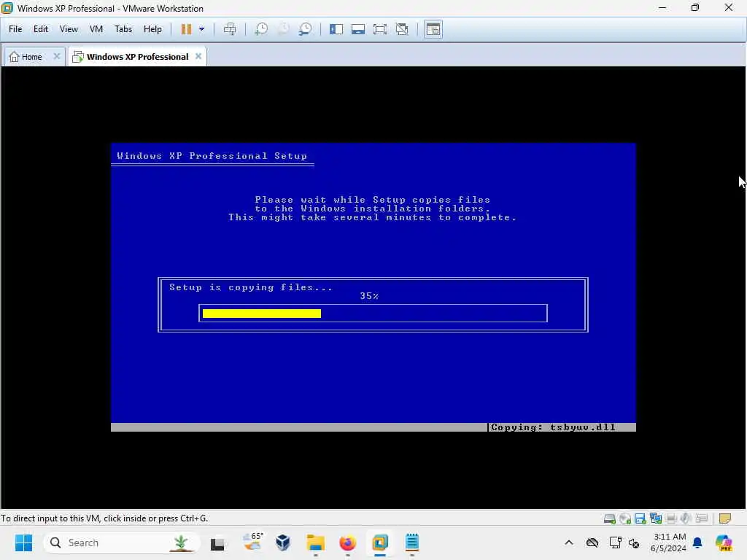This screenshot has width=747, height=560.
Task: Open the Edit menu
Action: pyautogui.click(x=41, y=29)
